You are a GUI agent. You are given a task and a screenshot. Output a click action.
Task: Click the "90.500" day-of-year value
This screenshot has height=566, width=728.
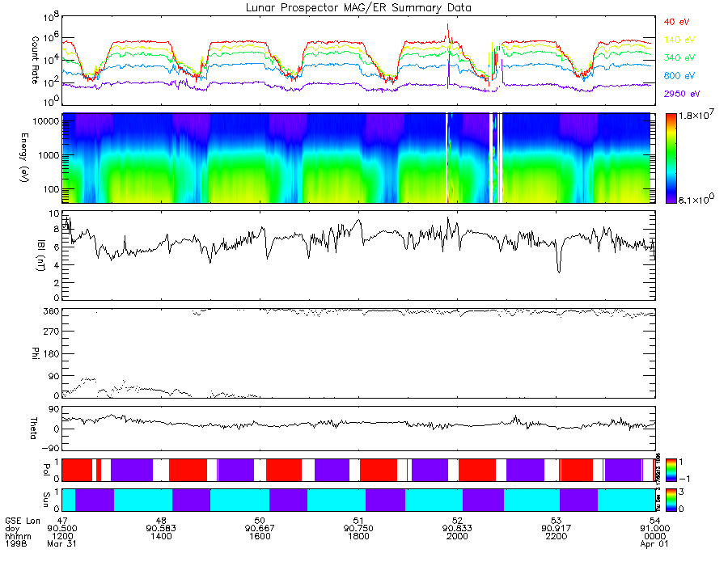click(62, 529)
